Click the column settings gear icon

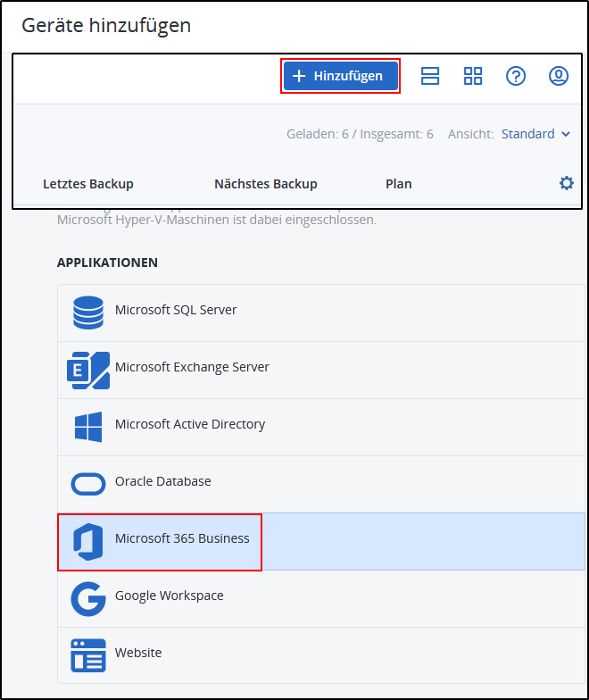[x=567, y=183]
